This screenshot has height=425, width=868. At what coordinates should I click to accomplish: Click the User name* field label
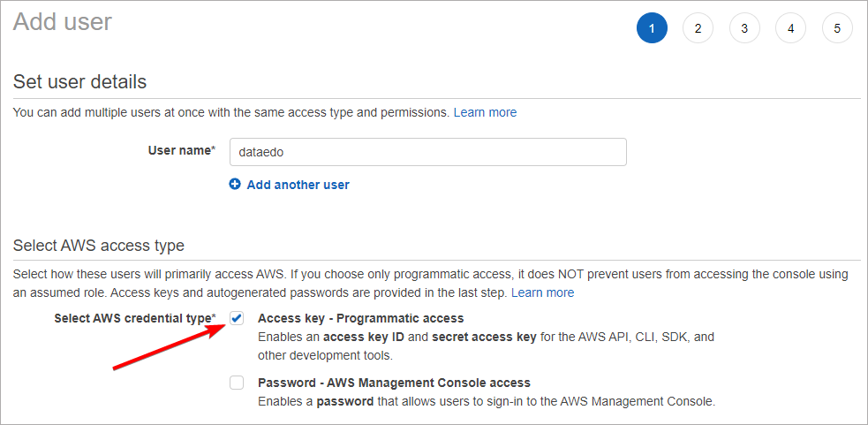pos(182,150)
